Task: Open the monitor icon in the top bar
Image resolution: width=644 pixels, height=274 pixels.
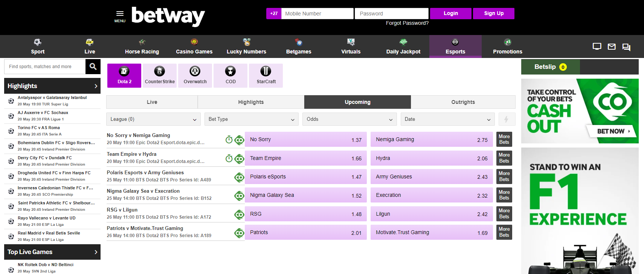Action: coord(597,47)
